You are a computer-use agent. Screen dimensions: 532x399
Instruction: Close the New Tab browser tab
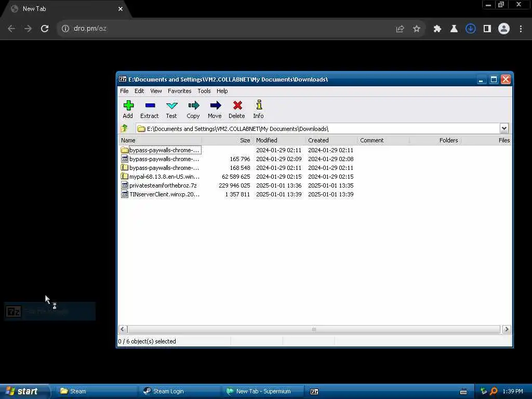point(121,9)
